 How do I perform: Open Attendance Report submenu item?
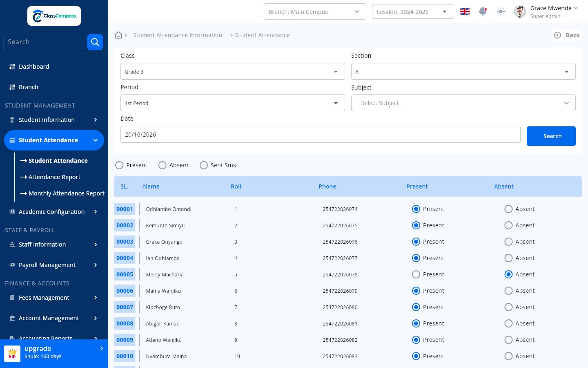(x=54, y=177)
